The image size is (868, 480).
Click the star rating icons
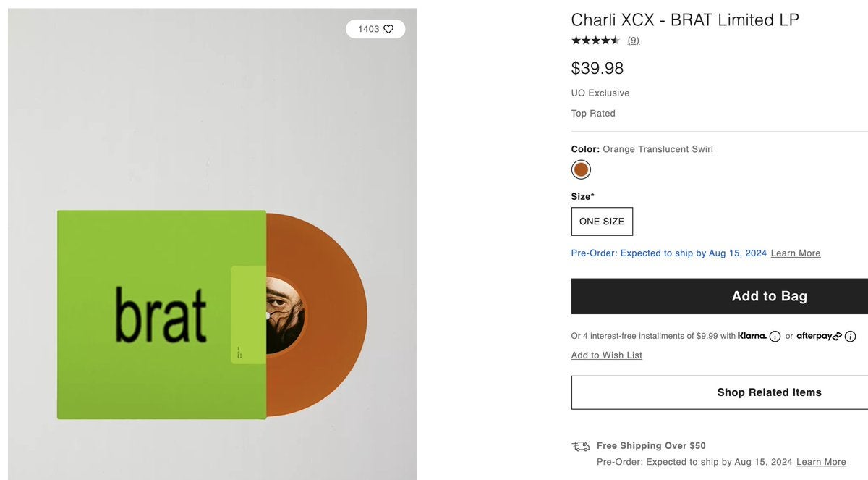click(x=595, y=41)
